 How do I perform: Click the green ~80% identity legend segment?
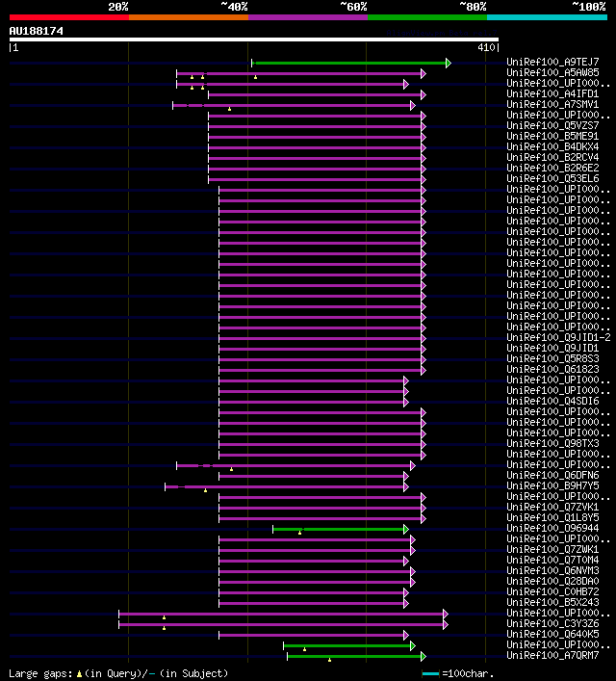click(x=427, y=17)
